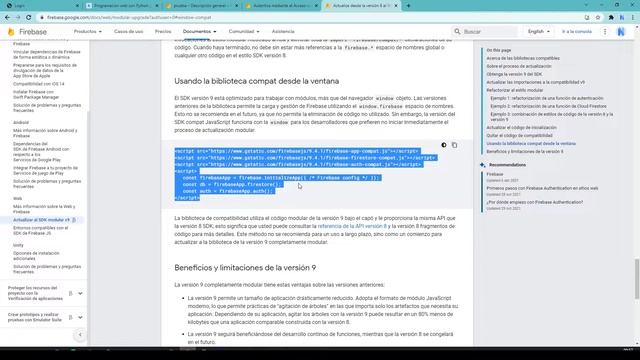Open the browser extensions puzzle icon
Screen dimensions: 640x360
pos(611,18)
